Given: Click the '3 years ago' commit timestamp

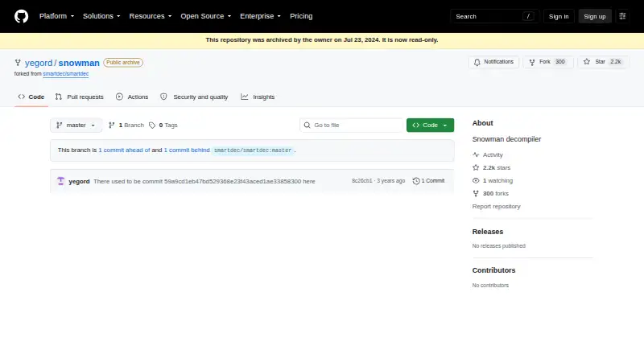Looking at the screenshot, I should [x=391, y=181].
